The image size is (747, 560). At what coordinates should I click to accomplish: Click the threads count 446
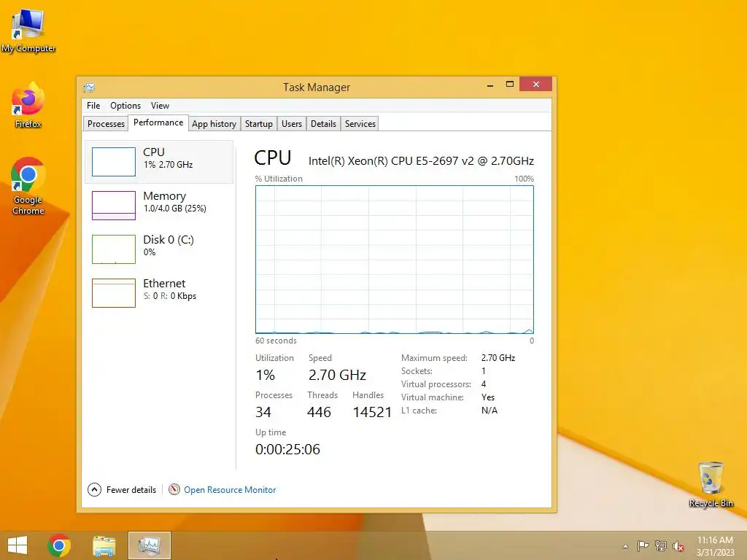pos(319,413)
